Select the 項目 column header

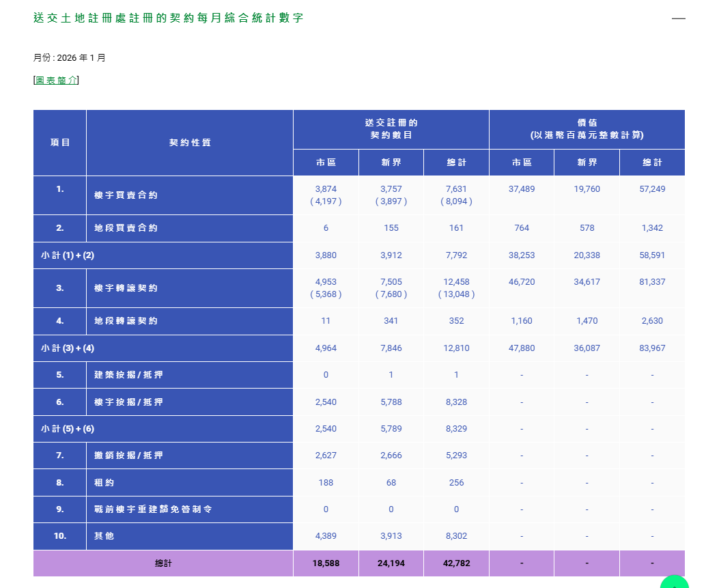[60, 143]
